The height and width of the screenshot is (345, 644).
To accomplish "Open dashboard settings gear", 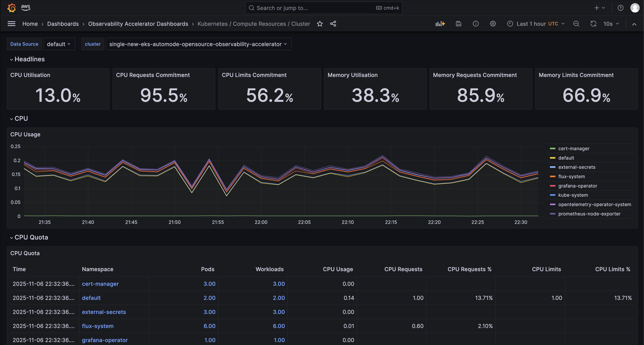I will pos(493,23).
